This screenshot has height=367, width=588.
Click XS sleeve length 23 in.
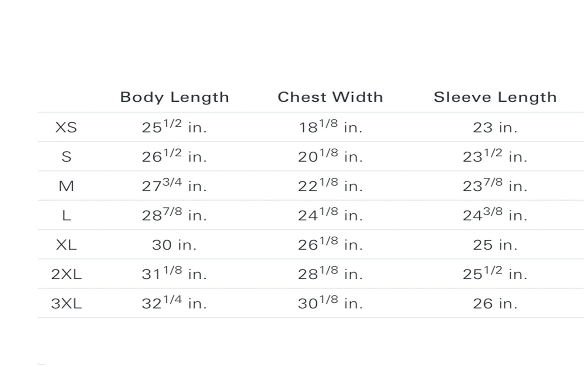[495, 127]
